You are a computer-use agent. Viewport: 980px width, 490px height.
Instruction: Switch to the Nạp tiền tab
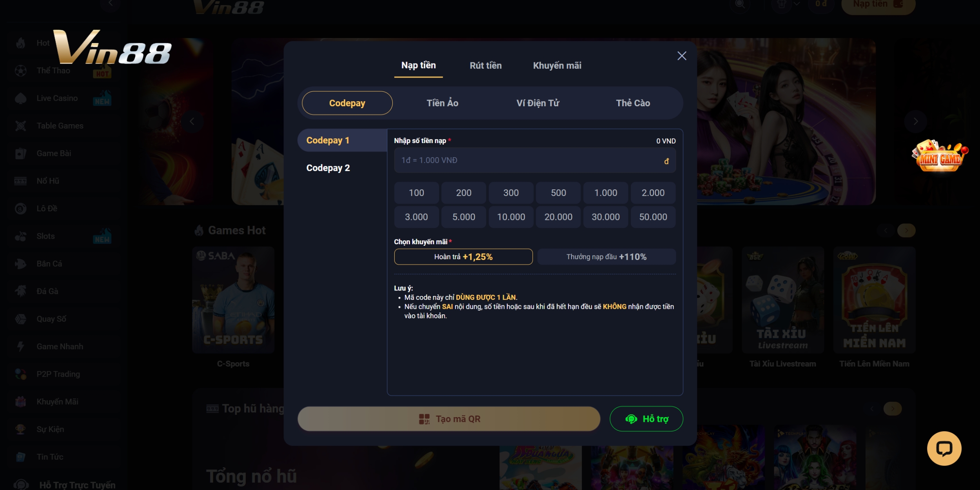pyautogui.click(x=418, y=65)
